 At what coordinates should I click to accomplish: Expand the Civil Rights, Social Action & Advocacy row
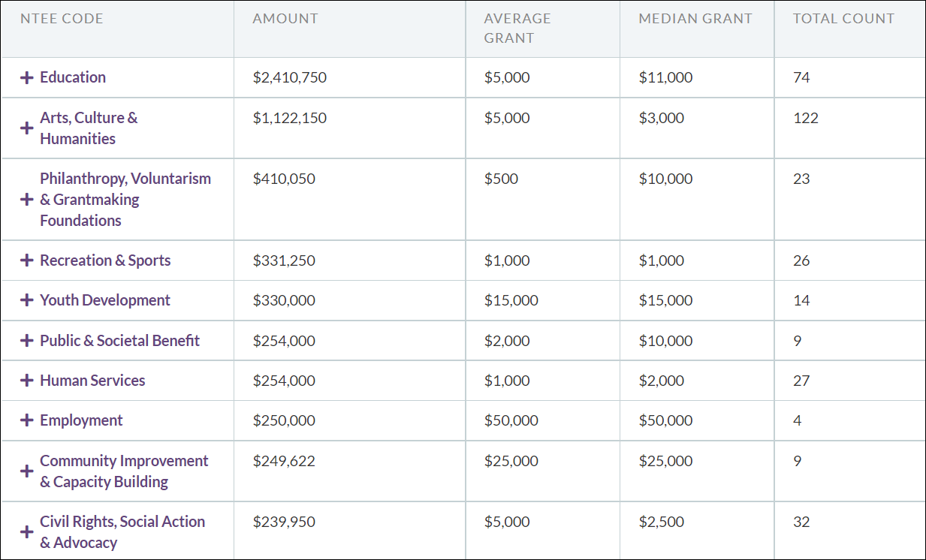pos(27,531)
